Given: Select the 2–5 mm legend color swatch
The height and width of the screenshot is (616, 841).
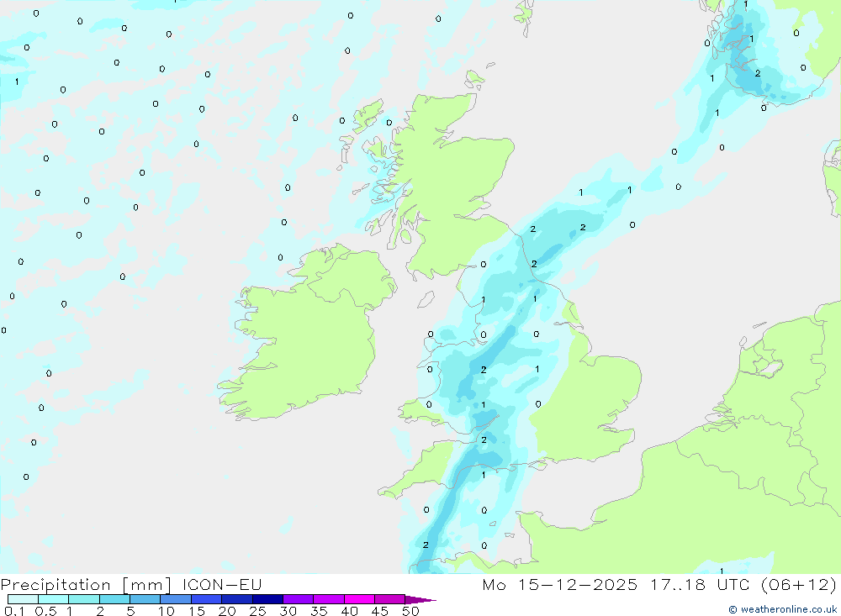Looking at the screenshot, I should (114, 599).
